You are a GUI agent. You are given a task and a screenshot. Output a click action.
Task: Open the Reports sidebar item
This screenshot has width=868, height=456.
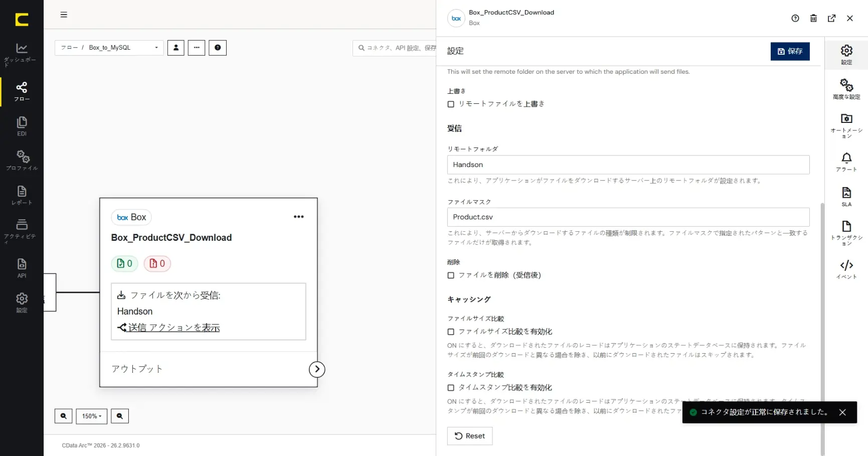click(x=22, y=195)
